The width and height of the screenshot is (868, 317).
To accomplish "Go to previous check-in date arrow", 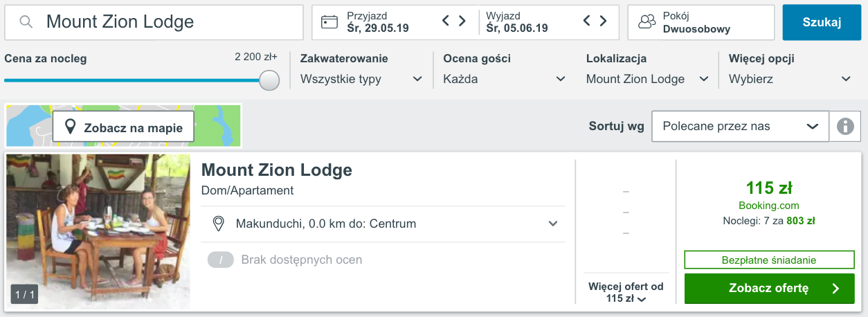I will pyautogui.click(x=446, y=21).
